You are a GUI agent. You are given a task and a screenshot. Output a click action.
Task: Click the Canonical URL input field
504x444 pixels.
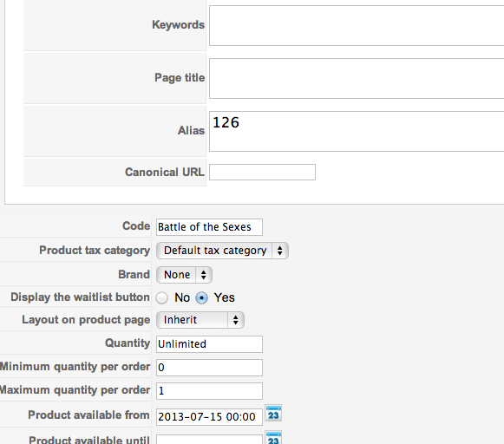pos(262,173)
